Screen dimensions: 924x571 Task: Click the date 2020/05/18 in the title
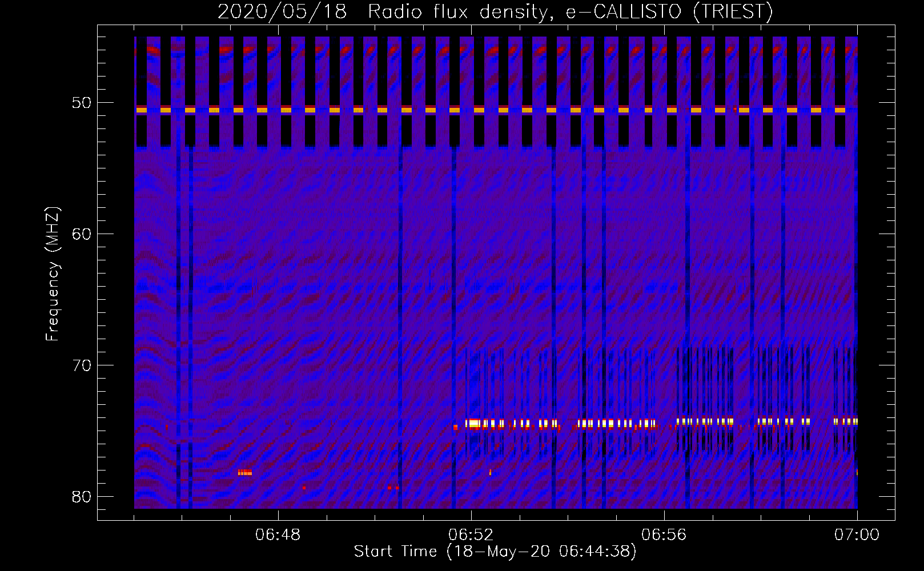[282, 11]
